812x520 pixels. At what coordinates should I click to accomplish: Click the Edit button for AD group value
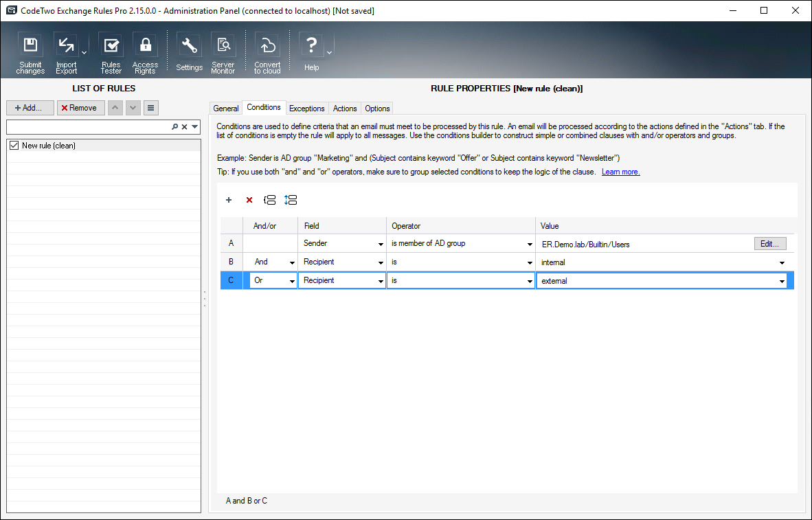click(x=769, y=243)
